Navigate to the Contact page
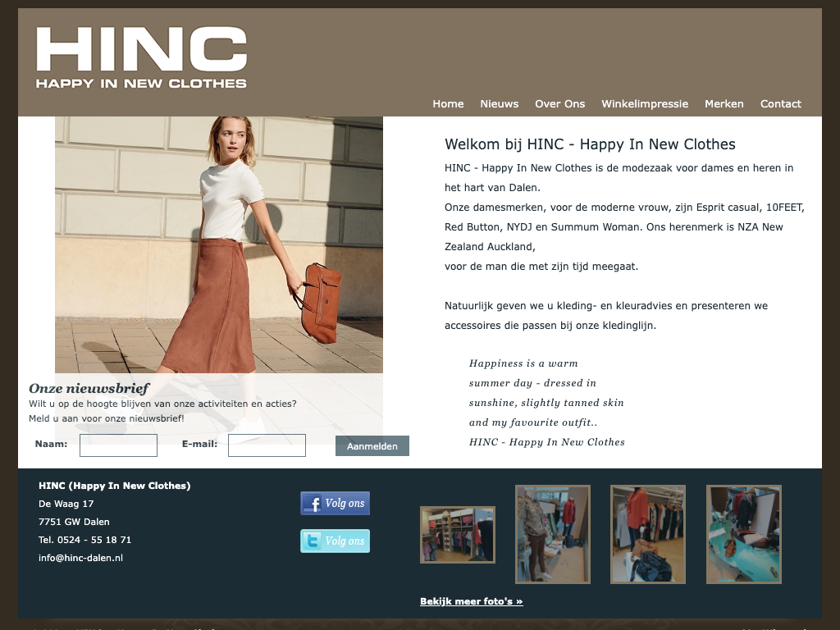 tap(780, 104)
